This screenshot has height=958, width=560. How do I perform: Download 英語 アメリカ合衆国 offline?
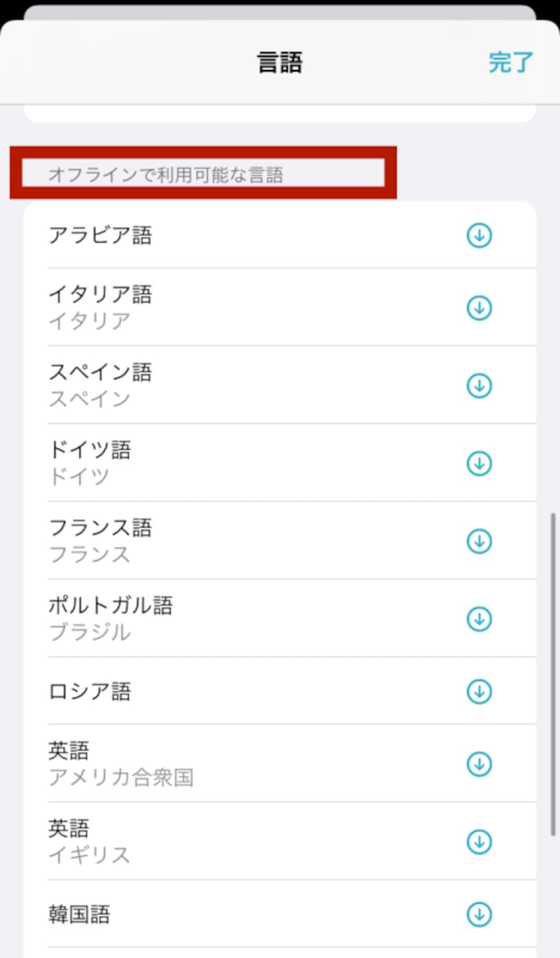479,763
